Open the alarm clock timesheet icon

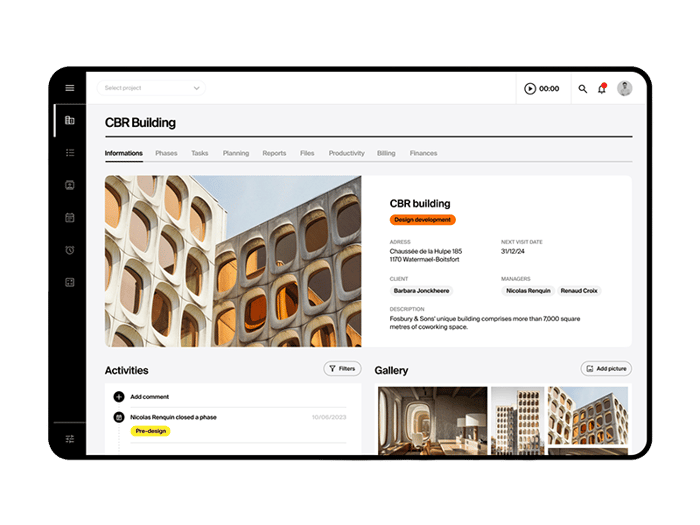(70, 250)
